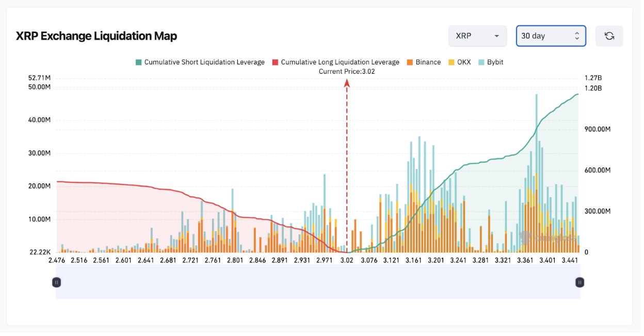Grab the right range slider handle
The image size is (644, 336).
[x=579, y=282]
